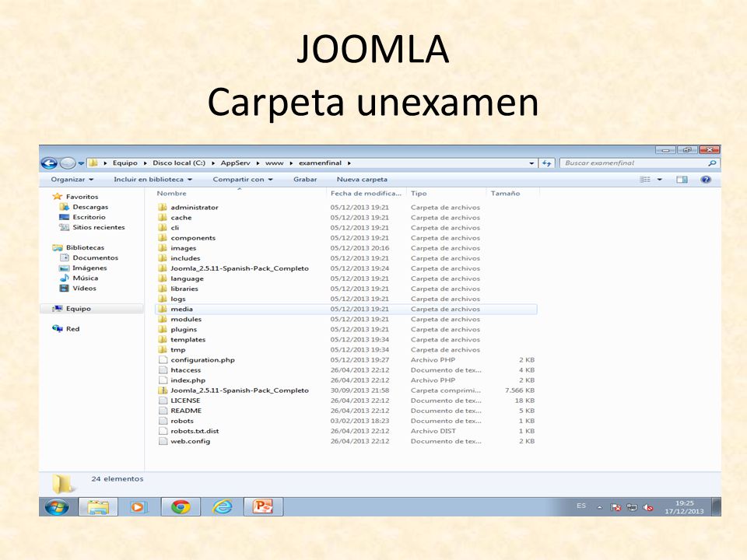Click the configuration.php file icon
Screen dimensions: 747x560
pos(163,359)
